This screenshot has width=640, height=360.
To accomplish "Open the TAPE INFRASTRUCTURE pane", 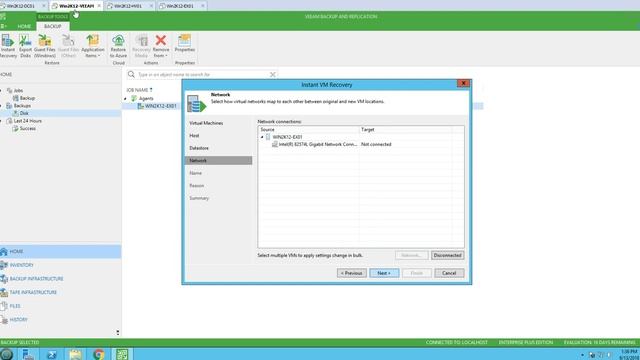I will click(60, 292).
